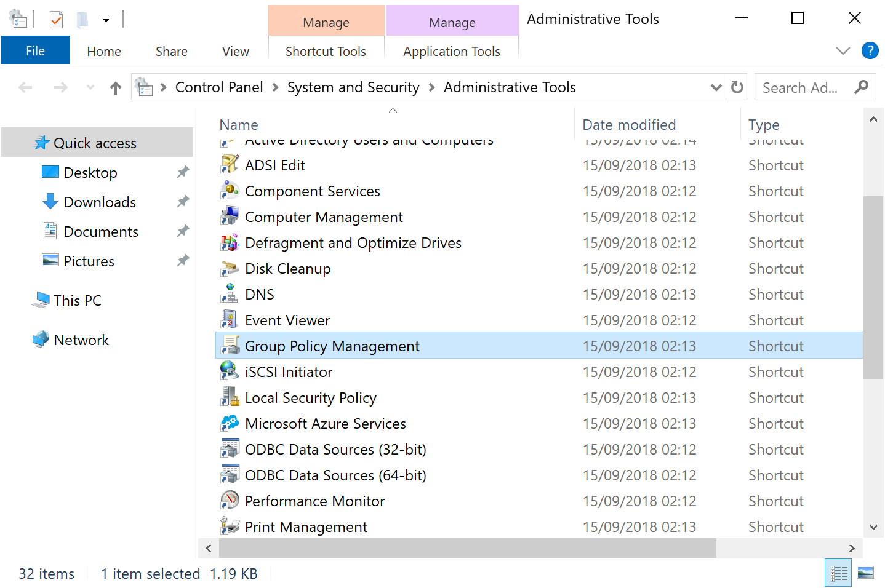Enable details view in status bar
The image size is (885, 588).
point(838,573)
